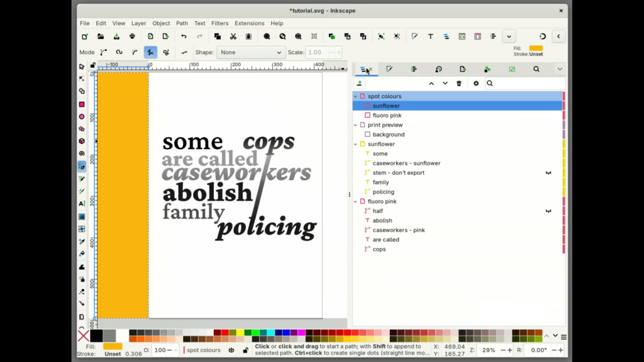Switch pencil Mode to Spiro path
Screen dimensions: 644x362
click(x=118, y=52)
